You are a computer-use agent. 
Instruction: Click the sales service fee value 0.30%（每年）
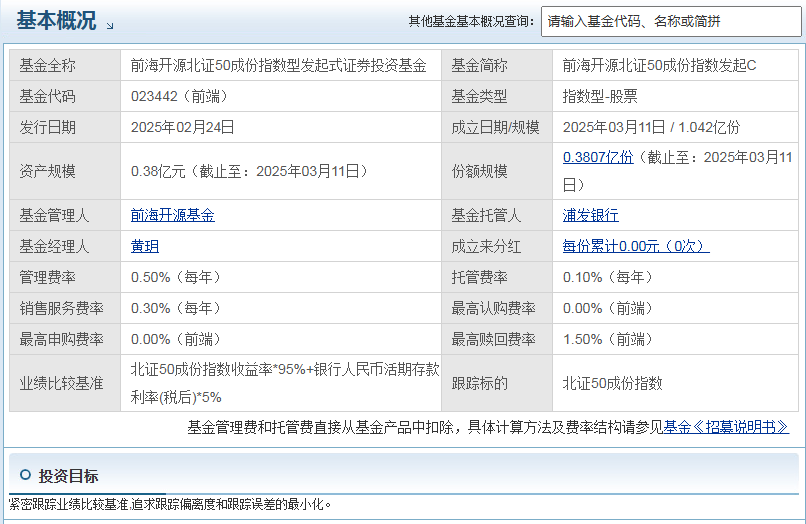(176, 309)
